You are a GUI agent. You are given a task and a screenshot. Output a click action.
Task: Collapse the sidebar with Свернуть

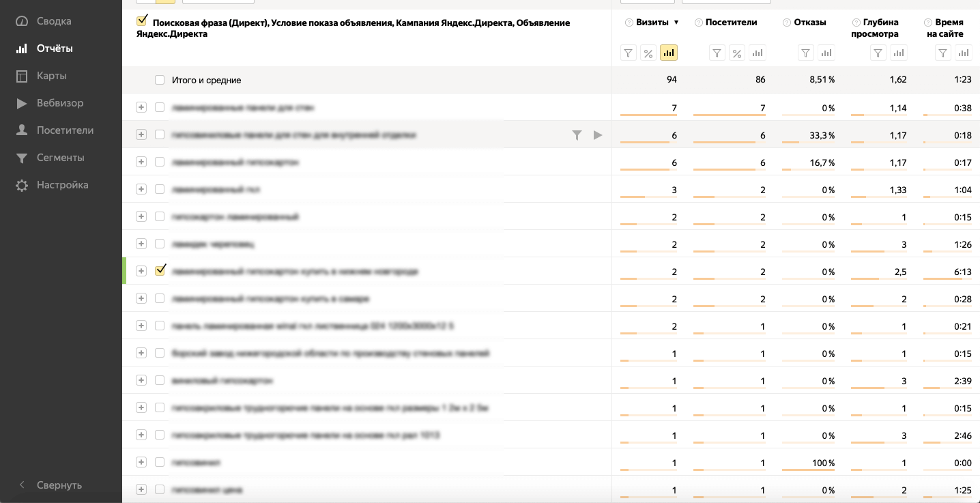59,485
